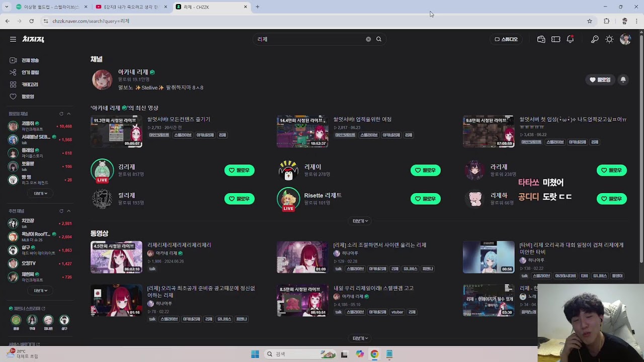This screenshot has height=362, width=644.
Task: Open header notifications bell with red dot
Action: pos(570,39)
